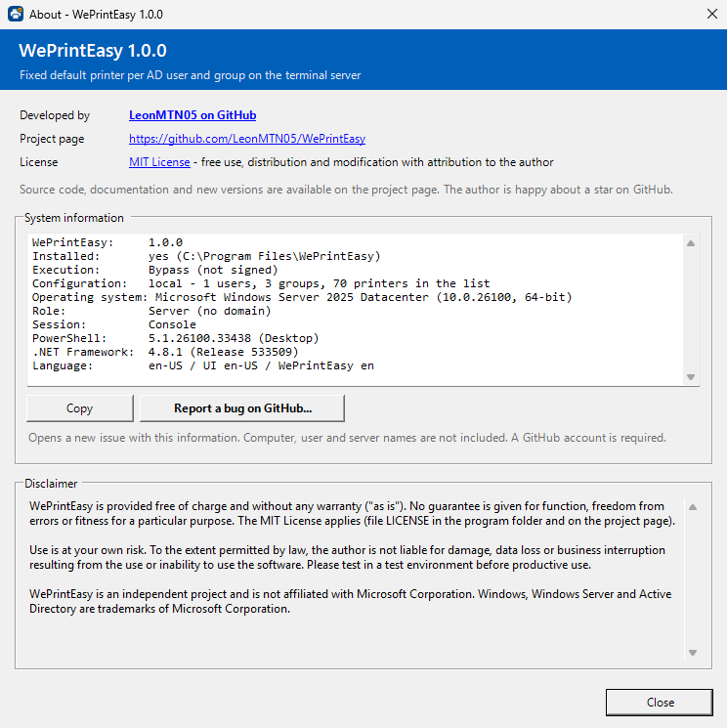Click the 'System information' group label
Image resolution: width=727 pixels, height=728 pixels.
(x=74, y=218)
